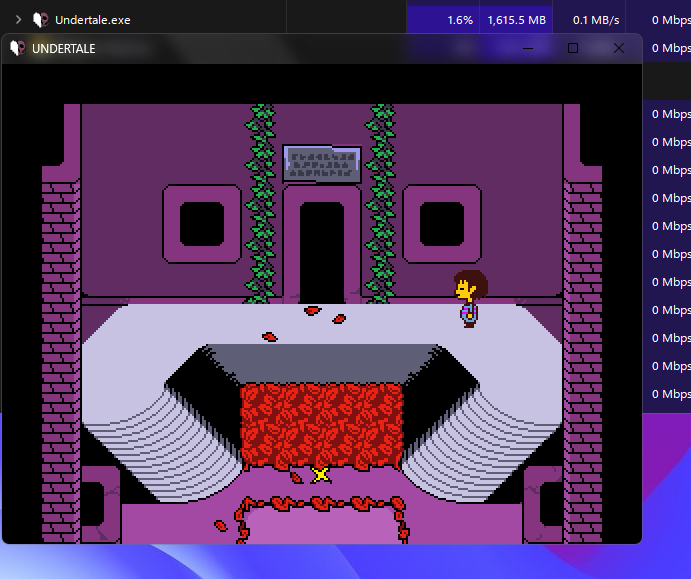
Task: Close the UNDERTALE window
Action: 619,48
